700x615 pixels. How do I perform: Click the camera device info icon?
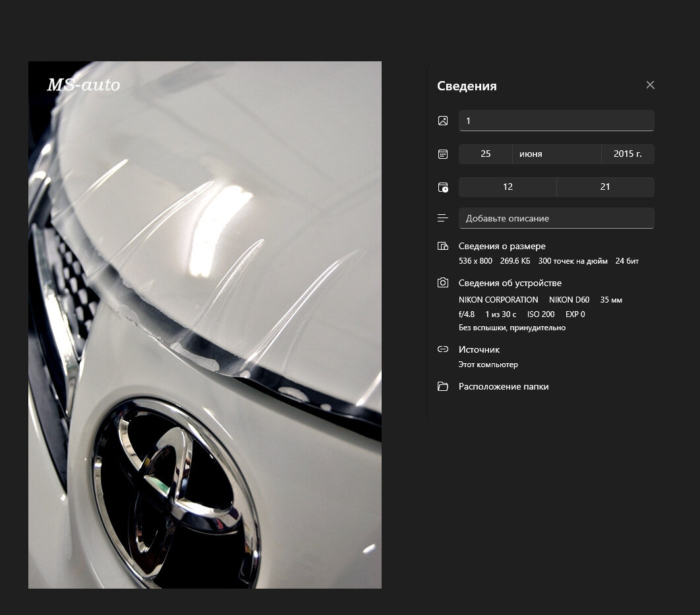tap(443, 283)
